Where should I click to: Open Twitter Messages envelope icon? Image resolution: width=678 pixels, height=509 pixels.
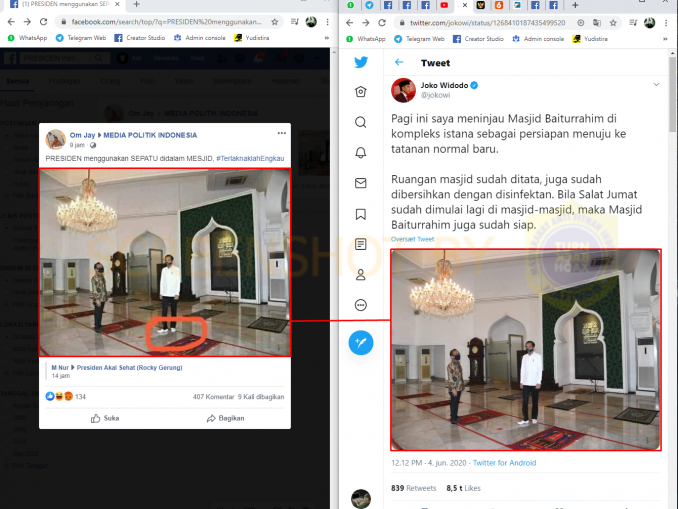click(x=361, y=183)
